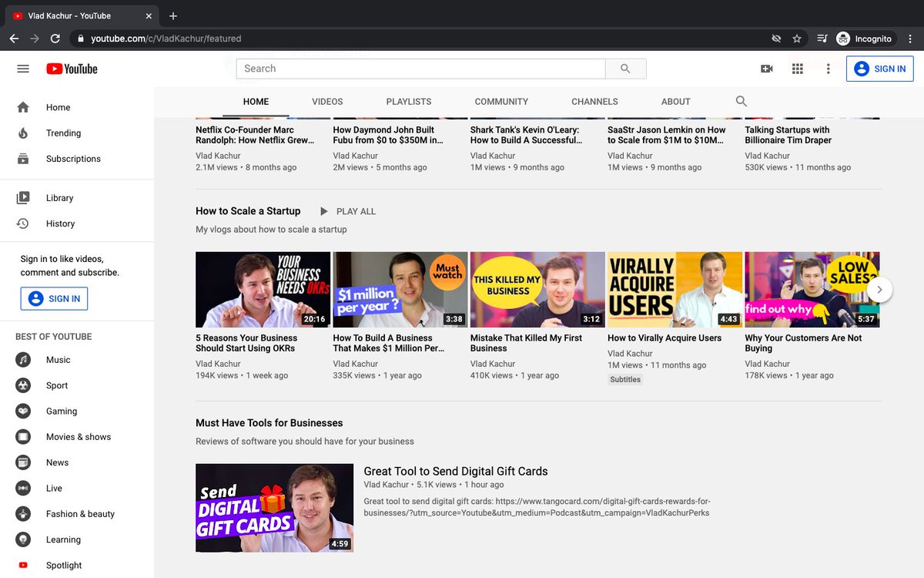This screenshot has width=924, height=578.
Task: Show next videos with carousel arrow
Action: pyautogui.click(x=879, y=290)
